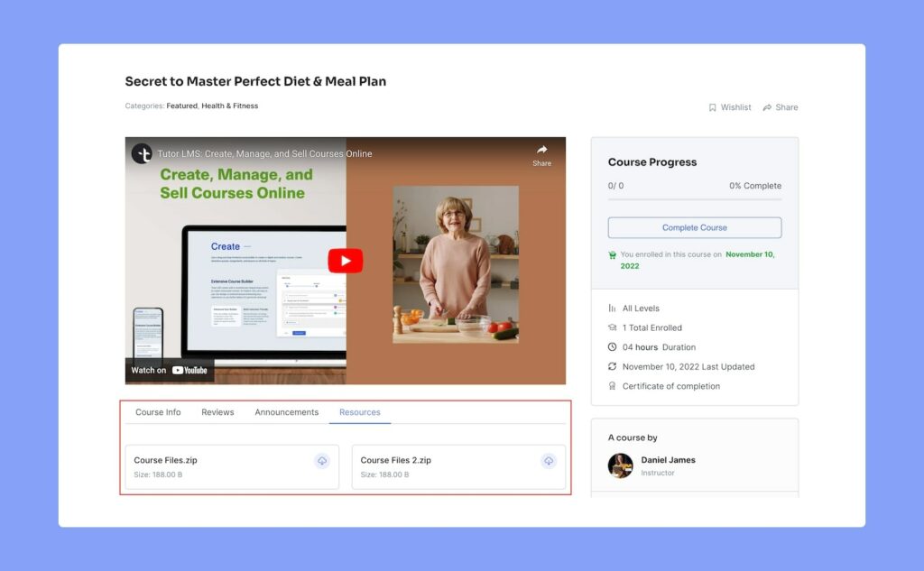The height and width of the screenshot is (571, 924).
Task: Click the video title text in player
Action: (x=264, y=153)
